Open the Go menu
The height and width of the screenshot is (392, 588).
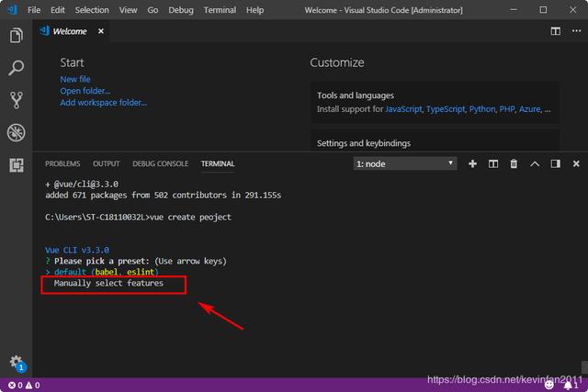(x=153, y=10)
